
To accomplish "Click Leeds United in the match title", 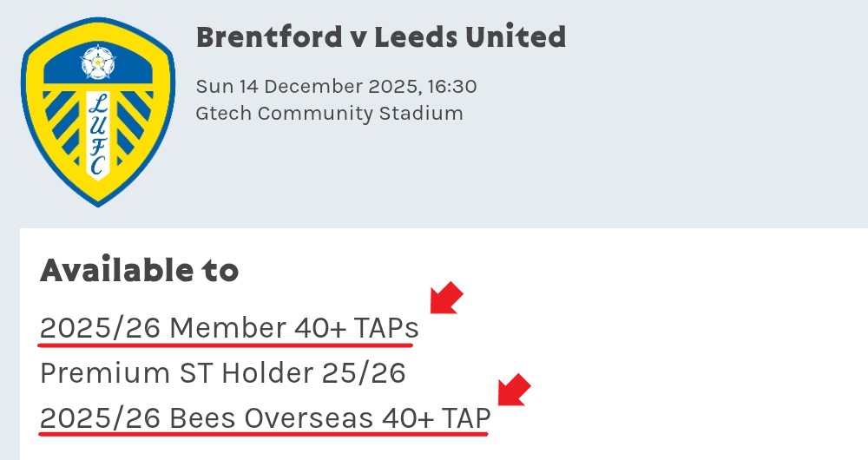I will [x=470, y=37].
